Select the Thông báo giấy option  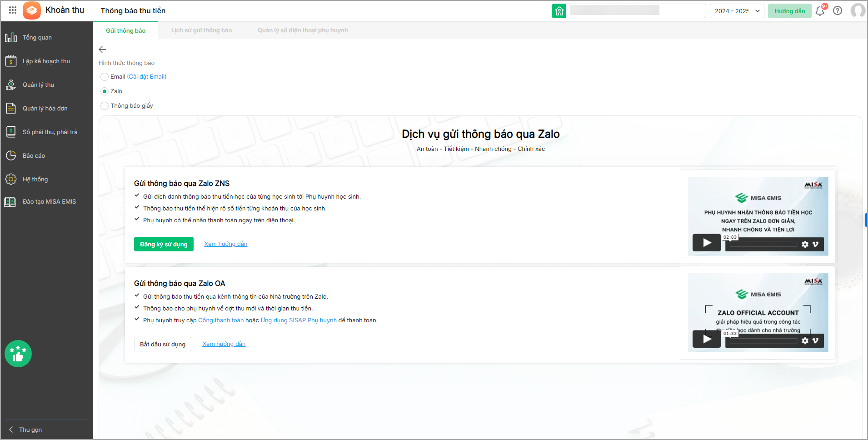tap(105, 106)
